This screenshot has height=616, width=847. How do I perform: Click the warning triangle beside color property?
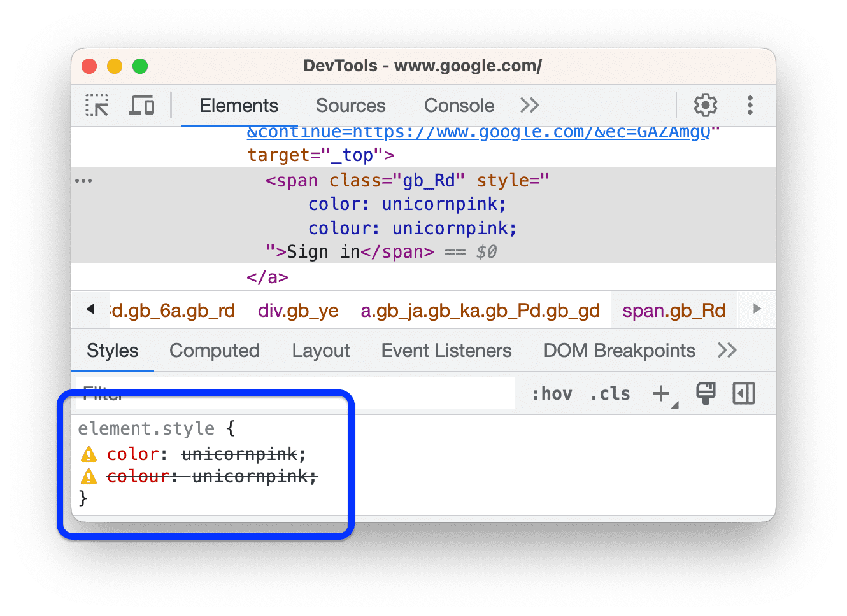tap(89, 454)
